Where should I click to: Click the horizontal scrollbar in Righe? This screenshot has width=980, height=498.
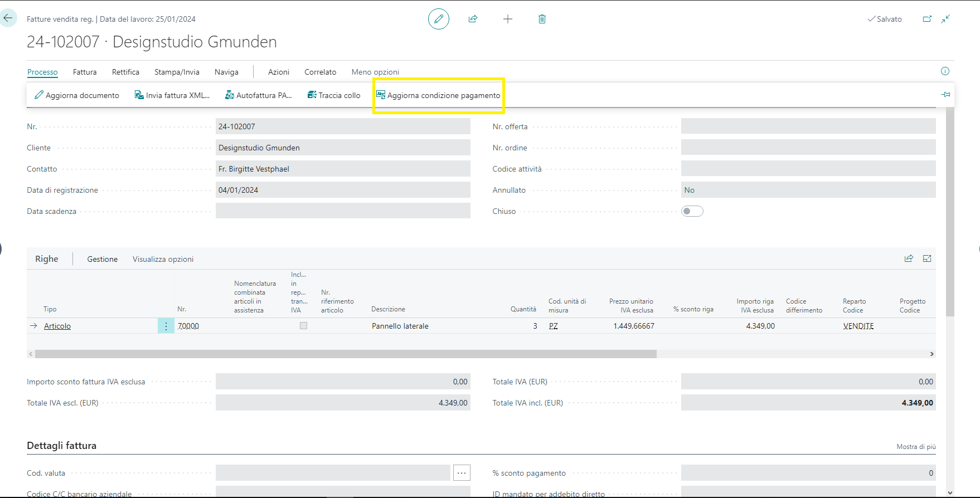tap(346, 354)
